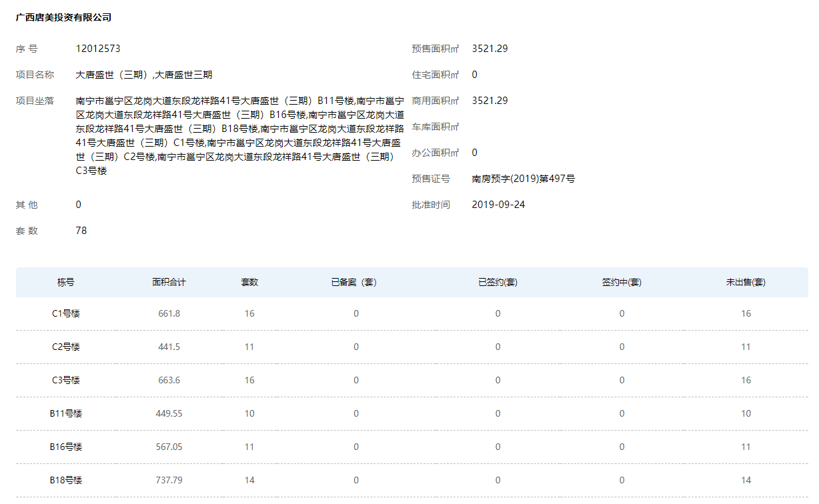
Task: Click the 签约中 value in B16号楼 row
Action: pos(622,447)
